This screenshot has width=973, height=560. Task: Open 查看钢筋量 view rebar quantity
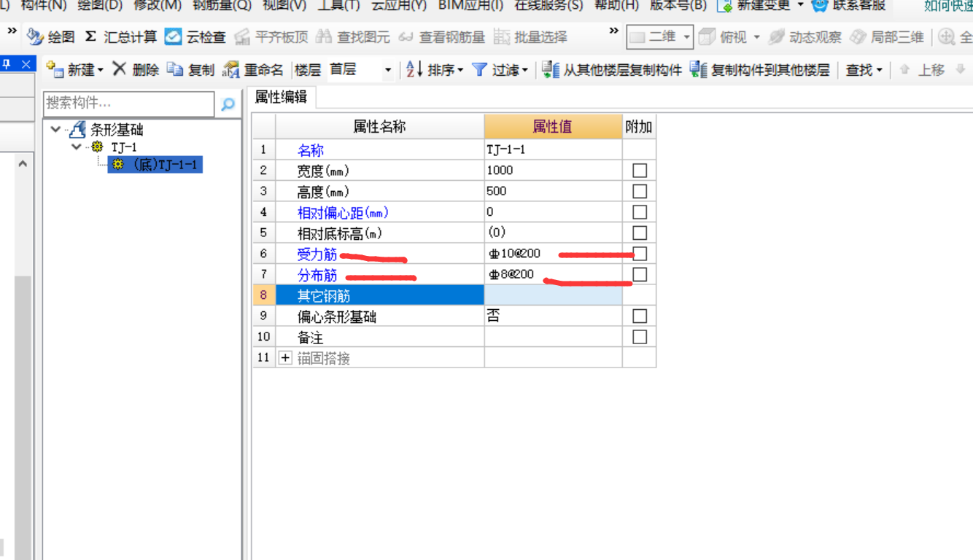pyautogui.click(x=442, y=36)
